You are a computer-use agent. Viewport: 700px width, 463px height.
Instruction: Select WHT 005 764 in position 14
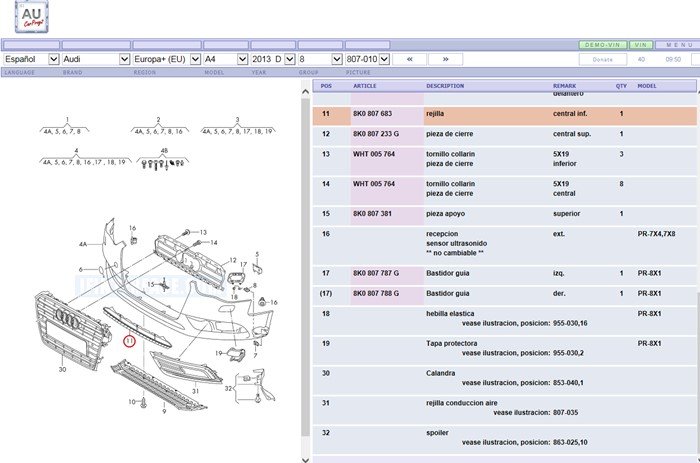point(374,184)
